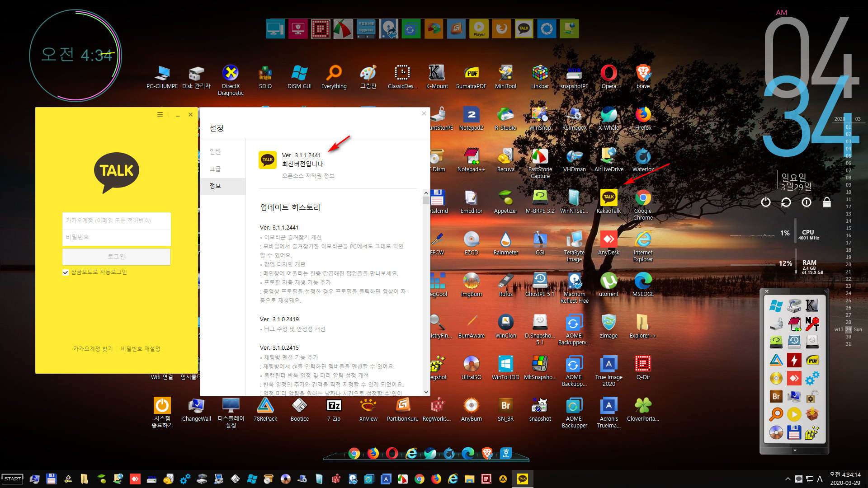Open KakaoTalk login hamburger menu
The image size is (868, 488).
pos(160,114)
